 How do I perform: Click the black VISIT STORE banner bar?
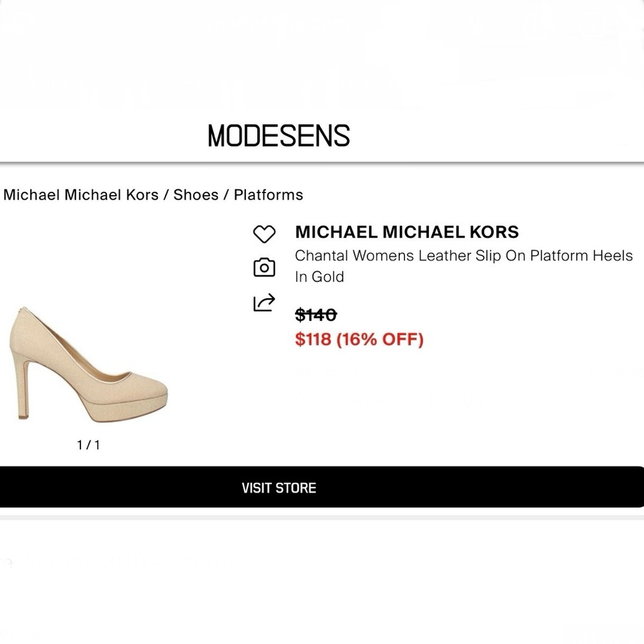click(279, 488)
